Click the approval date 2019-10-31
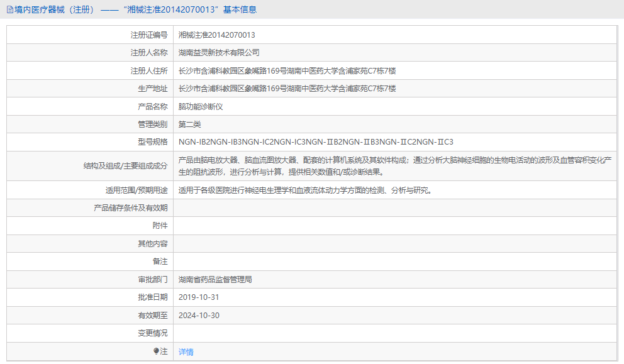This screenshot has width=624, height=364. point(198,297)
